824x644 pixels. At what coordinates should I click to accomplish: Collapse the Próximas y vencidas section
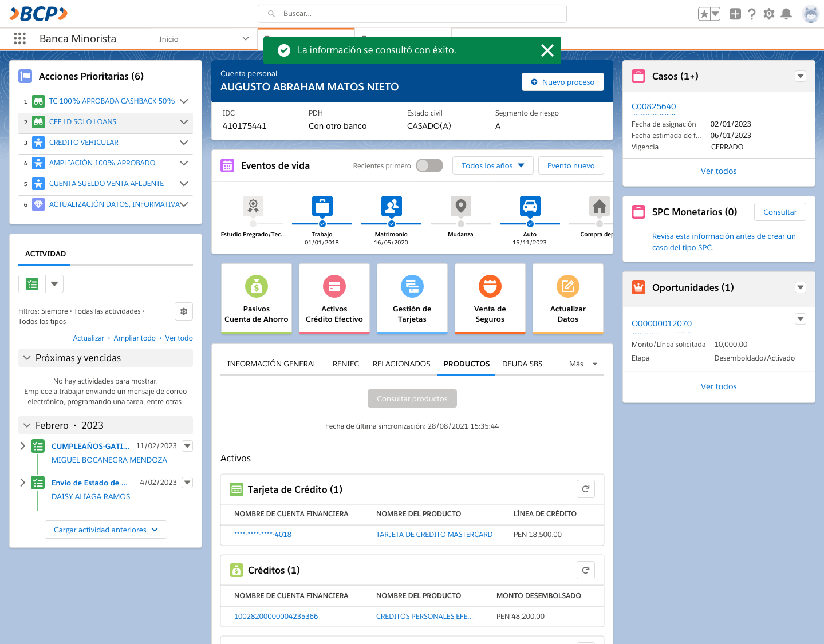tap(27, 358)
